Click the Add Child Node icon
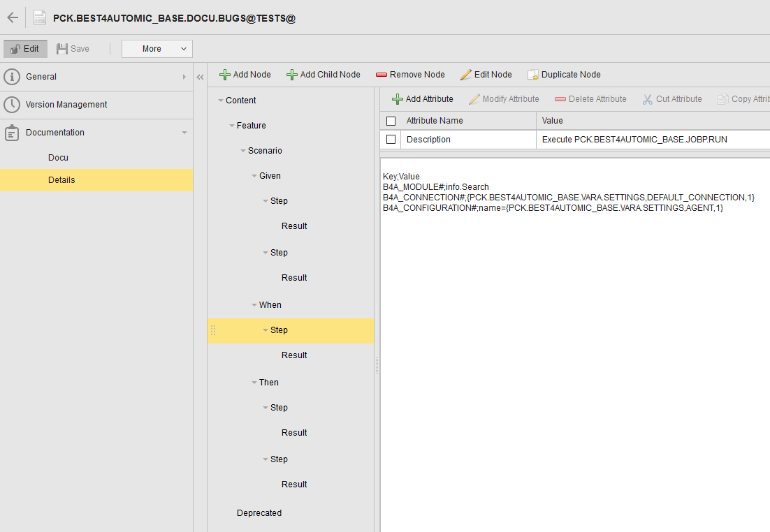 click(x=291, y=75)
